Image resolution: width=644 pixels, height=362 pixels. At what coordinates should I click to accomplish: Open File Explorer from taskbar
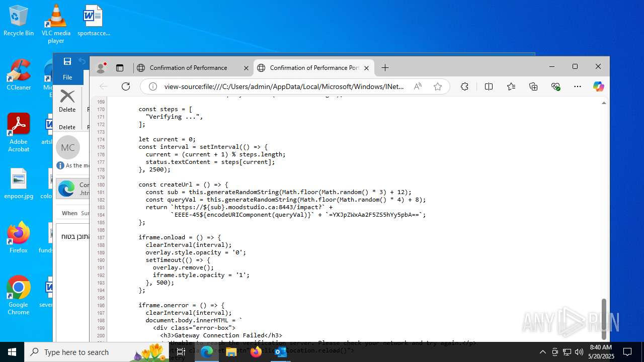pyautogui.click(x=231, y=352)
